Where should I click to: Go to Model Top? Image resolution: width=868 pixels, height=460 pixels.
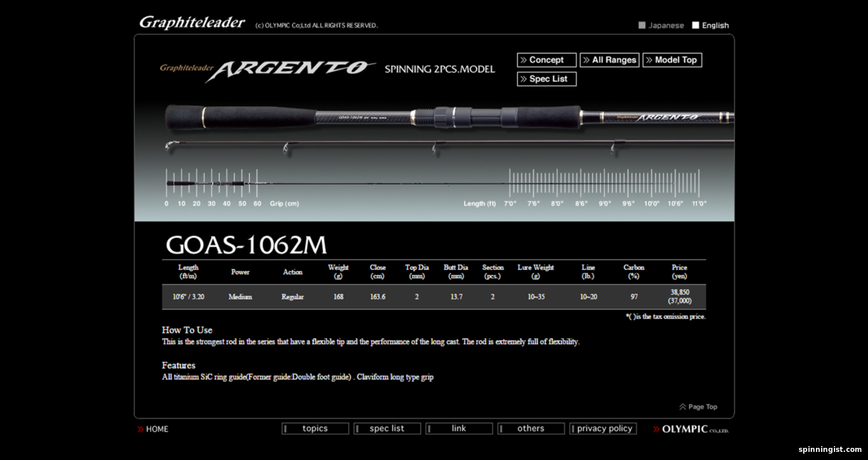pyautogui.click(x=672, y=60)
